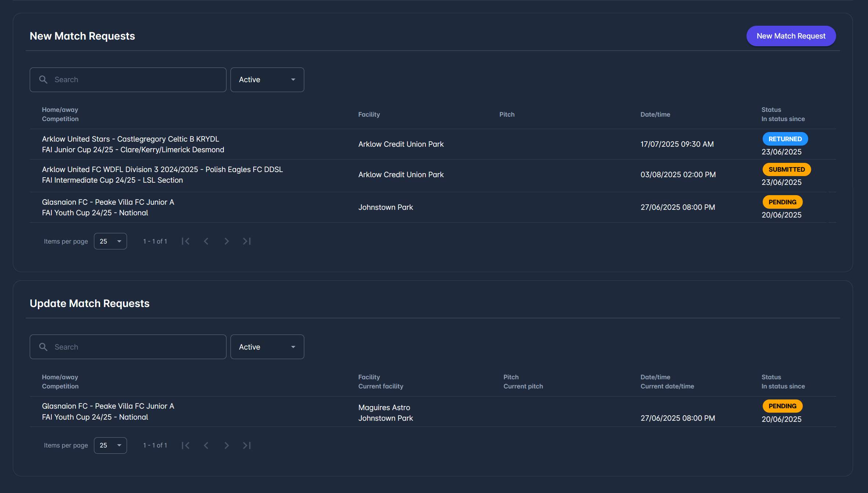Open Active filter dropdown in Update Match Requests
This screenshot has width=868, height=493.
tap(267, 347)
